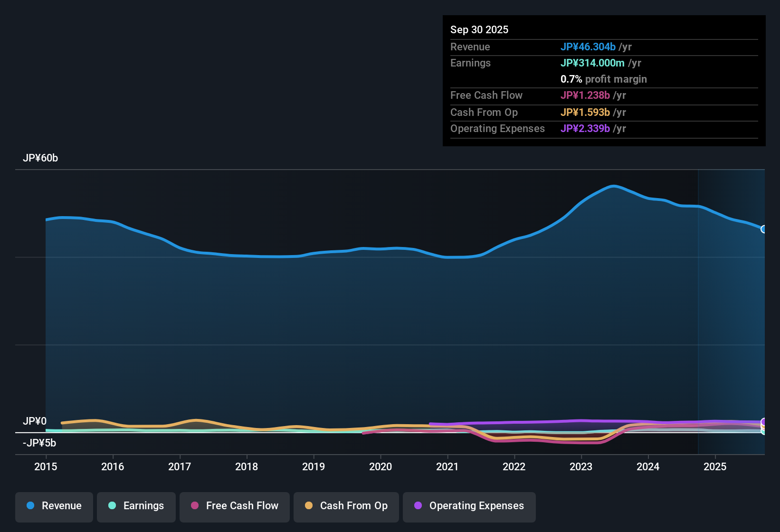Disable the Operating Expenses series
The height and width of the screenshot is (532, 780).
pos(469,506)
